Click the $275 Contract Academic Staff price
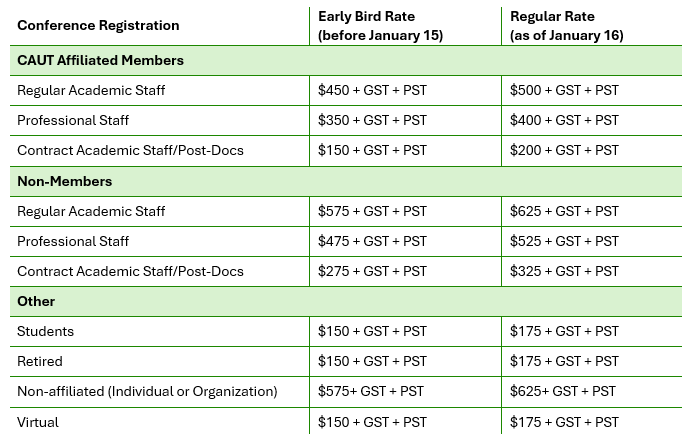 pyautogui.click(x=372, y=271)
